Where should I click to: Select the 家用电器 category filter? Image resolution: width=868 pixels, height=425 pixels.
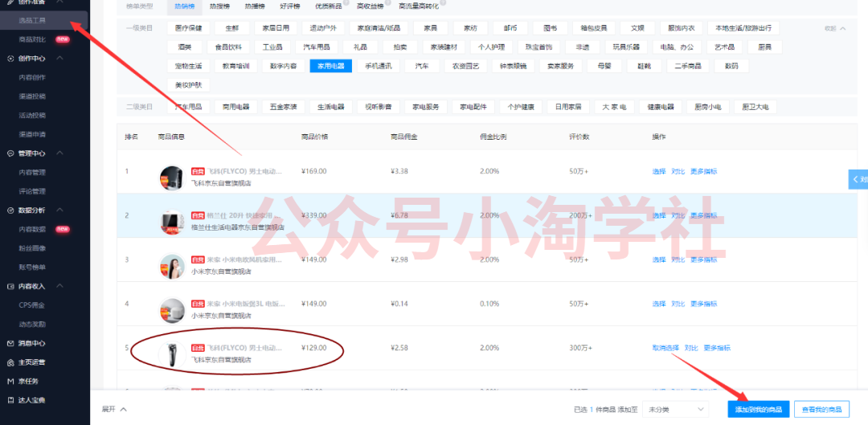pyautogui.click(x=330, y=66)
